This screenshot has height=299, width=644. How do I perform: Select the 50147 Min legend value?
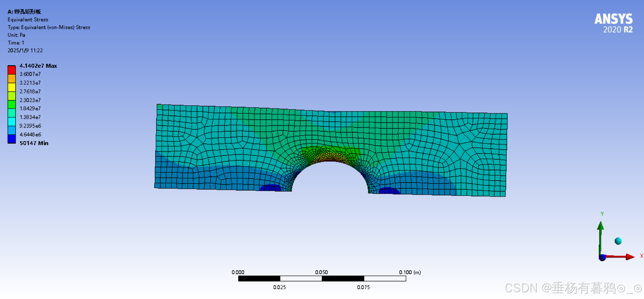click(34, 143)
